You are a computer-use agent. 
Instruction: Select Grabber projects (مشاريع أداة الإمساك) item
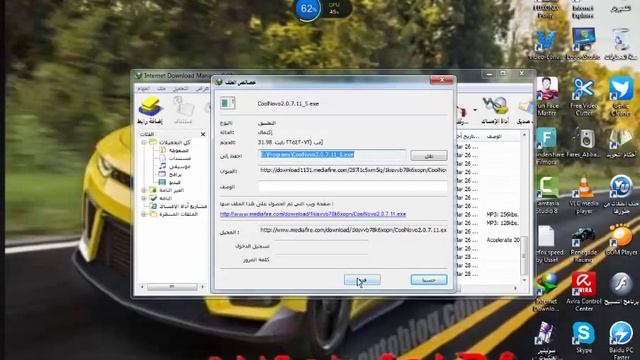182,206
